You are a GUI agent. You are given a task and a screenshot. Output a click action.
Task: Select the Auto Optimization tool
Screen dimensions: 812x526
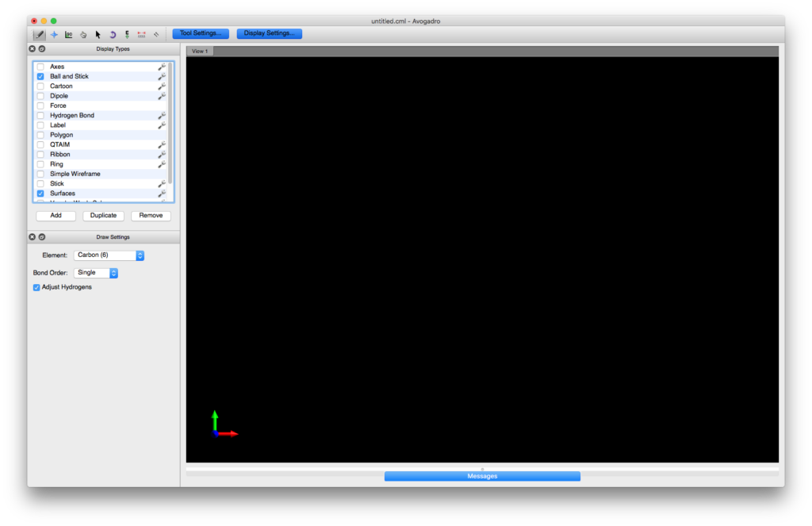(127, 34)
